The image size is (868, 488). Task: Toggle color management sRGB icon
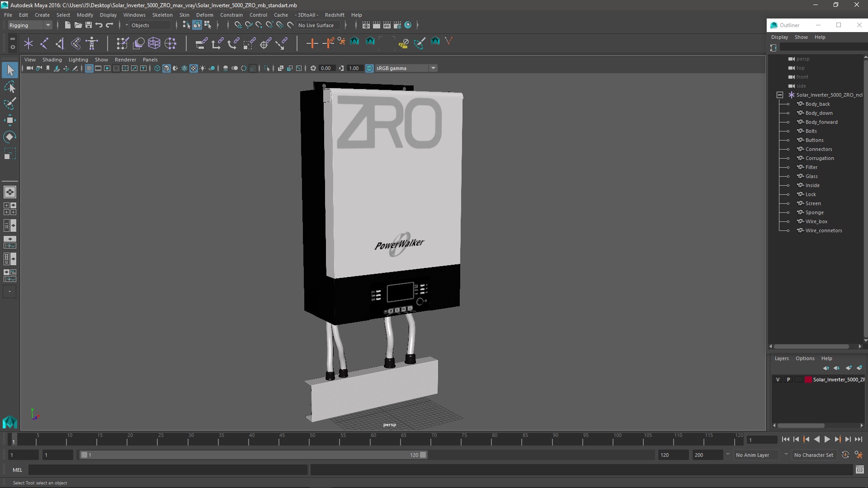[x=369, y=68]
